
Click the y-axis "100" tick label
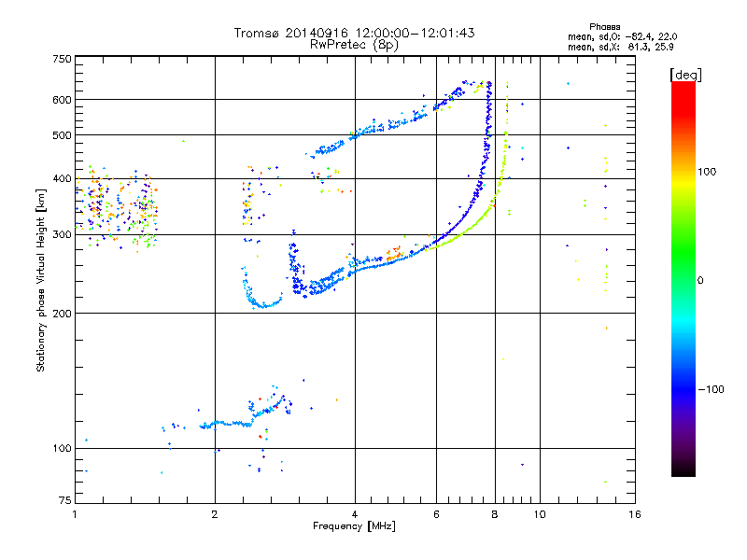point(62,448)
